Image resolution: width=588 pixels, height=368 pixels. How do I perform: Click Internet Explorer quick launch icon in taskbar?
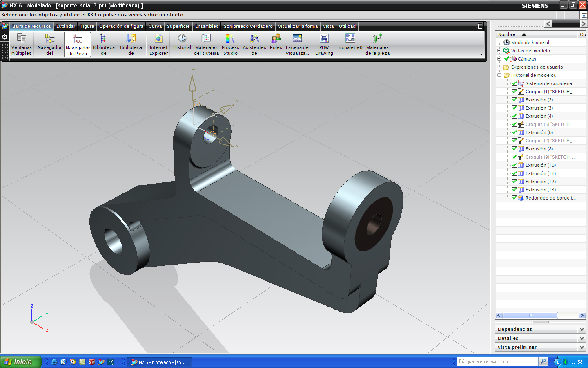click(54, 362)
